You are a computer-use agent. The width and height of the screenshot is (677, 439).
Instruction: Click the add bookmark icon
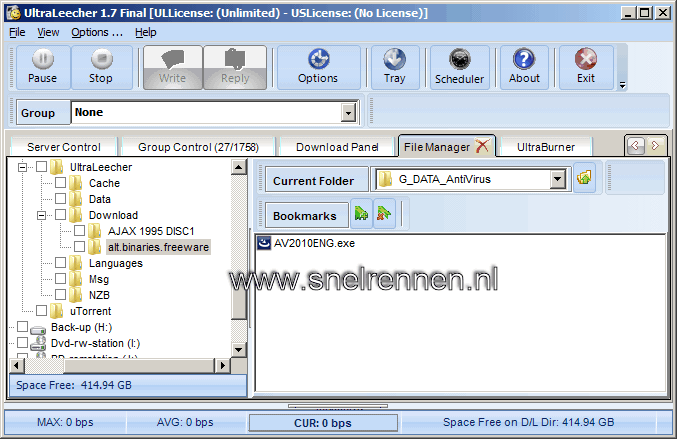(x=361, y=213)
